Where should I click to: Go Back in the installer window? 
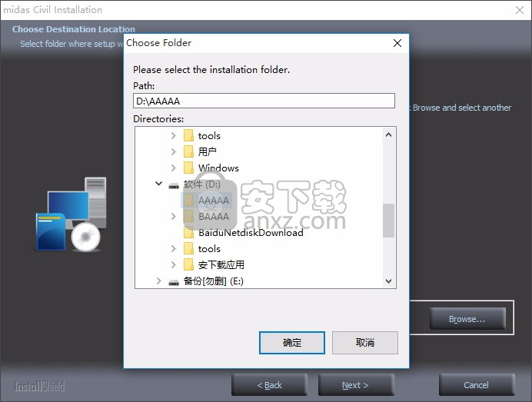click(x=269, y=385)
